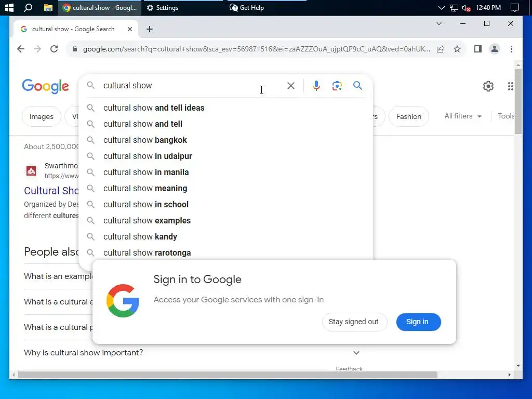Screen dimensions: 532x399
Task: Click Feedback link
Action: coord(349,369)
